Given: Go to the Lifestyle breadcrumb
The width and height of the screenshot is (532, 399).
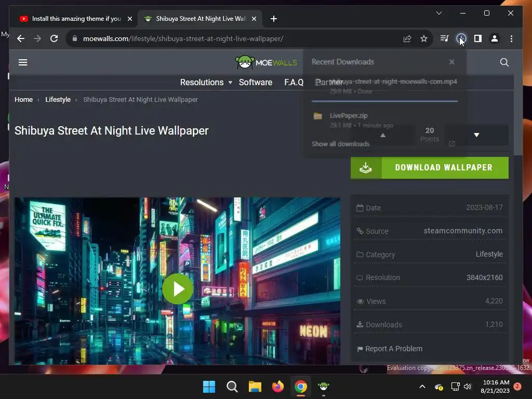Looking at the screenshot, I should (58, 99).
